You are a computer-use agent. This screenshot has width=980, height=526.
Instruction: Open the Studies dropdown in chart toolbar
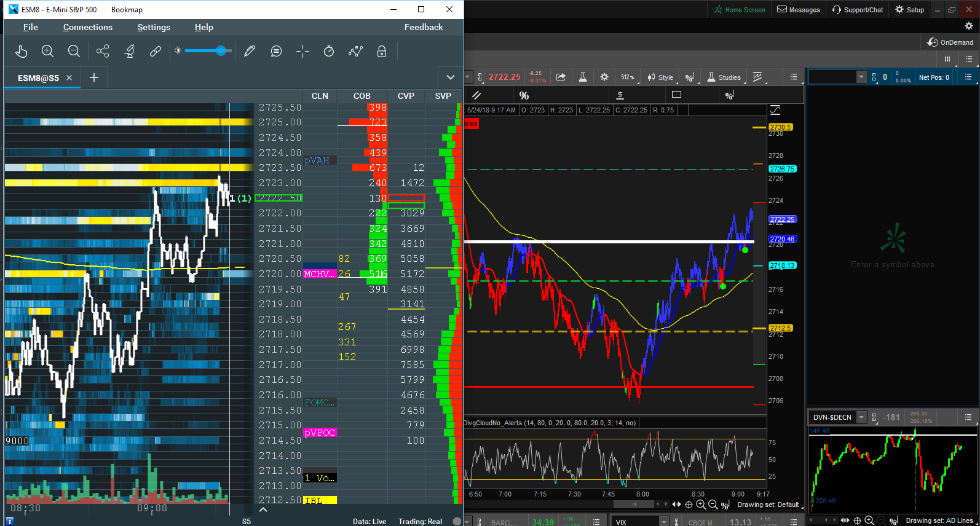(724, 77)
